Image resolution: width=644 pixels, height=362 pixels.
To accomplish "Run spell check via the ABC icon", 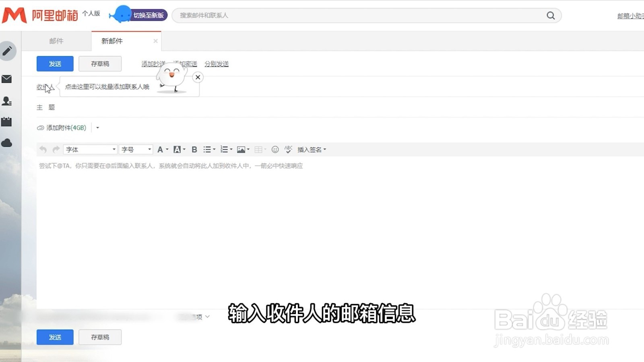I will [288, 149].
